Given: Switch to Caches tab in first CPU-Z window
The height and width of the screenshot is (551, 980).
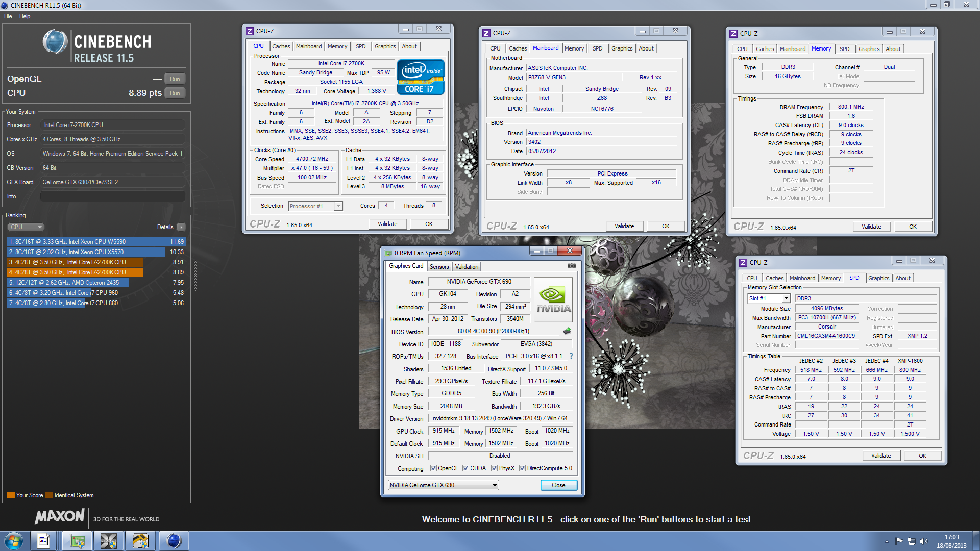Looking at the screenshot, I should pos(281,46).
